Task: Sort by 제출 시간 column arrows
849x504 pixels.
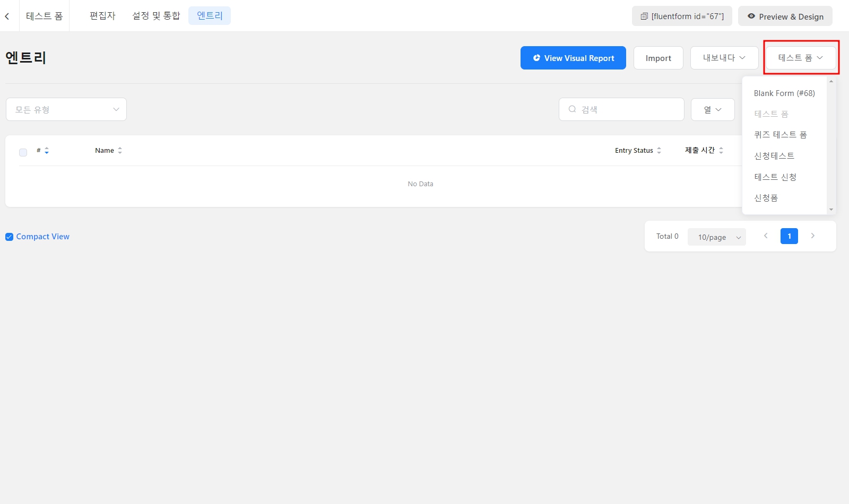Action: [721, 151]
